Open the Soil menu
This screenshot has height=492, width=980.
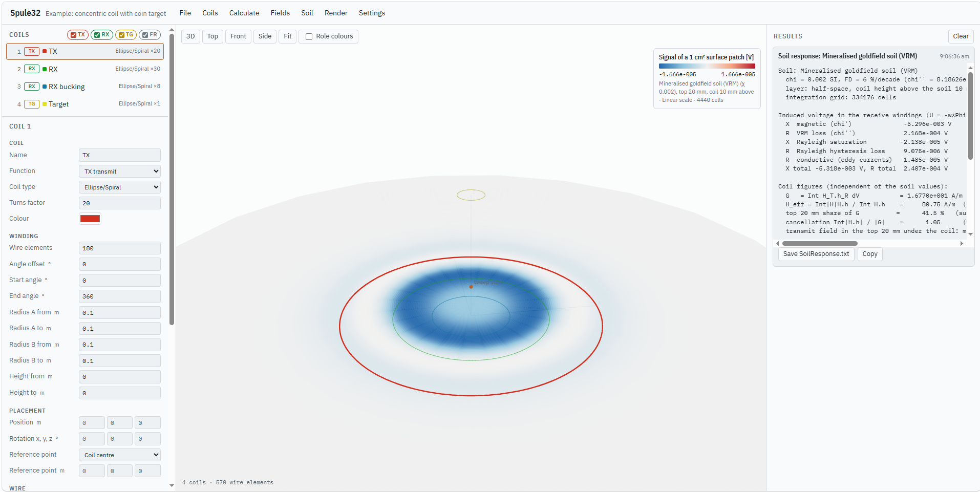click(x=307, y=13)
